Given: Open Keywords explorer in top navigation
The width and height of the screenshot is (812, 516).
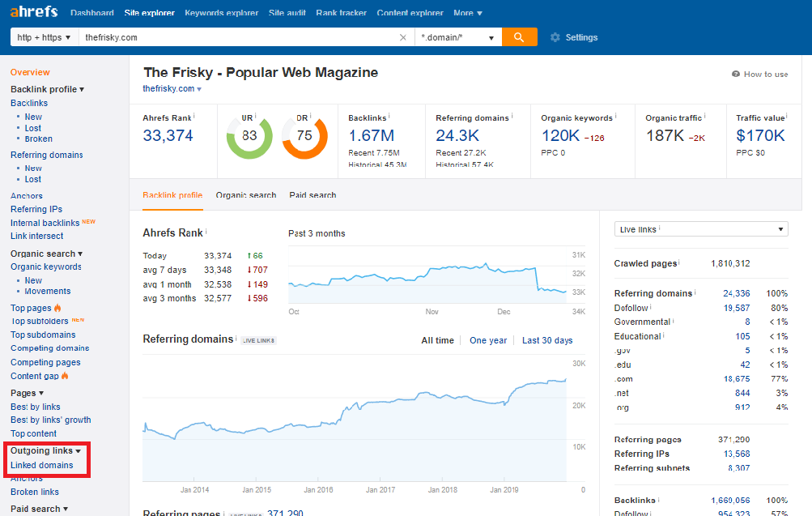Looking at the screenshot, I should (x=222, y=13).
